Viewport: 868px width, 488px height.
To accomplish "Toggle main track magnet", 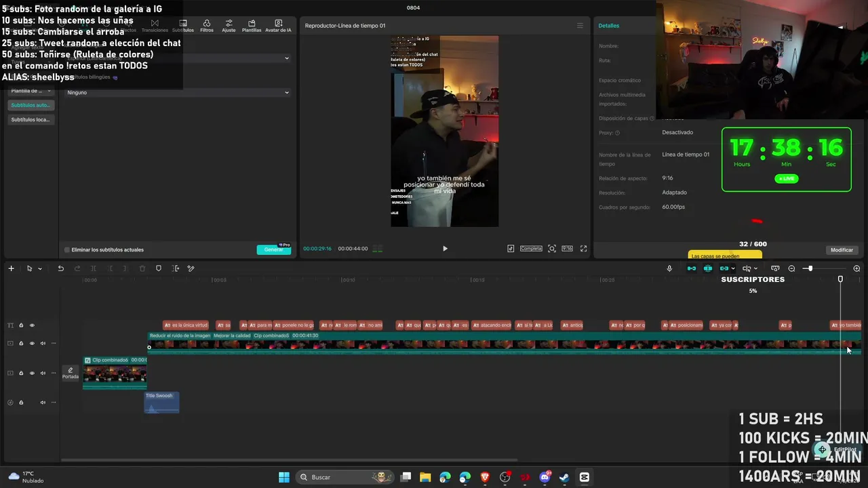I will point(692,268).
